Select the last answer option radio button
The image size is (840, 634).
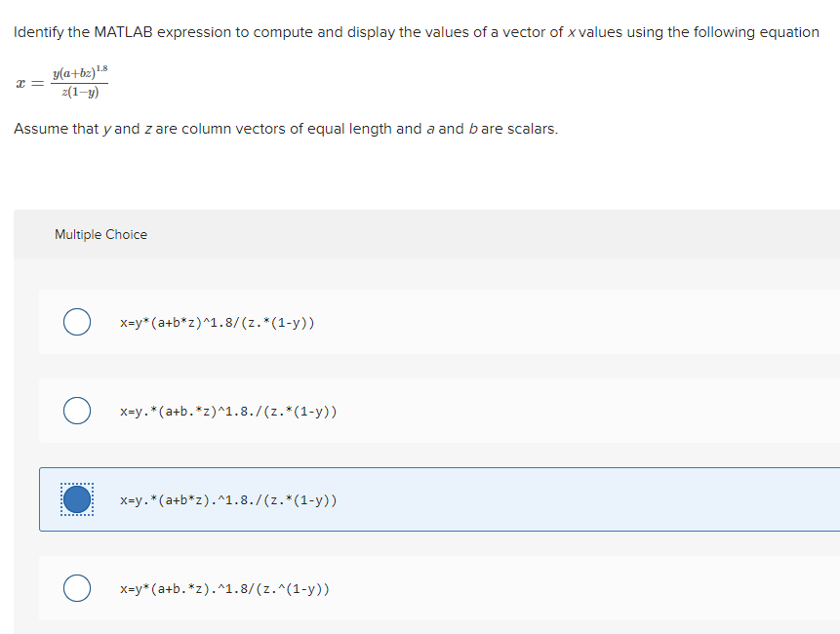76,587
